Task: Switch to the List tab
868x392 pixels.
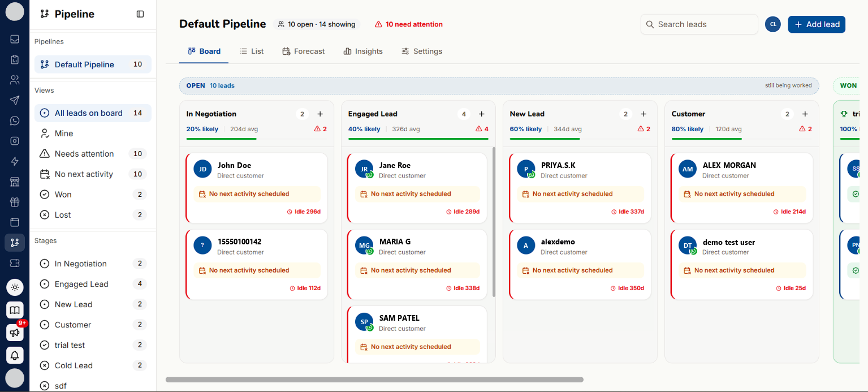Action: 252,51
